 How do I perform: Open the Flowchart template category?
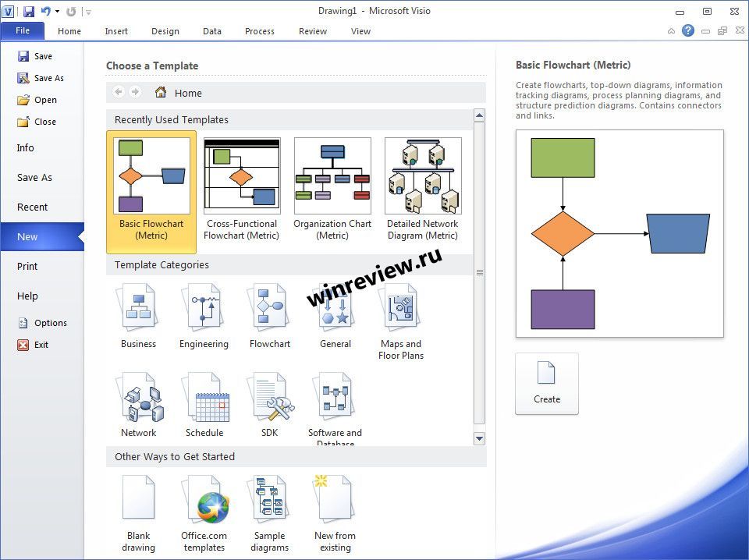[x=270, y=316]
